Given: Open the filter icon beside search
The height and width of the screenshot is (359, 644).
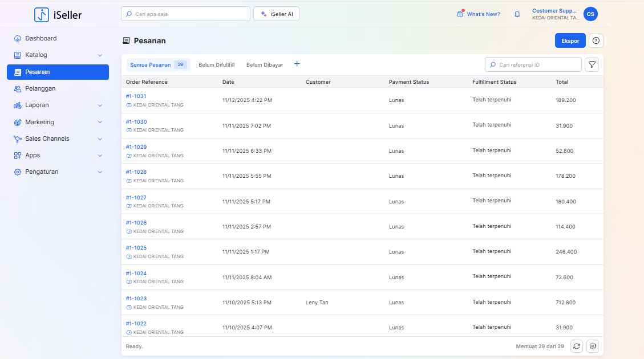Looking at the screenshot, I should click(x=592, y=65).
